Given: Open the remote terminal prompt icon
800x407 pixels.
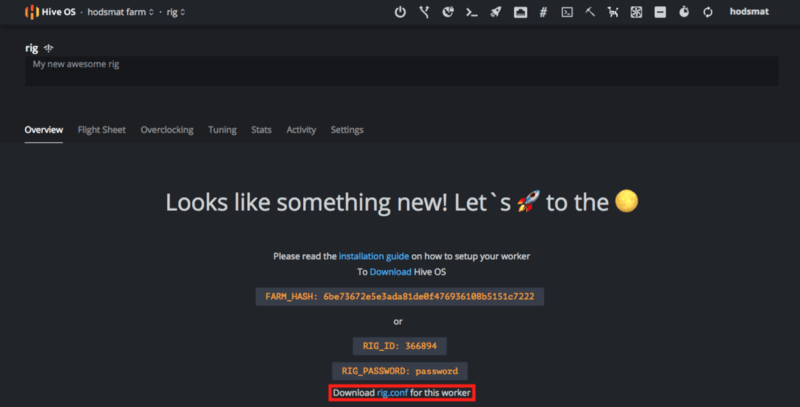Looking at the screenshot, I should (567, 12).
